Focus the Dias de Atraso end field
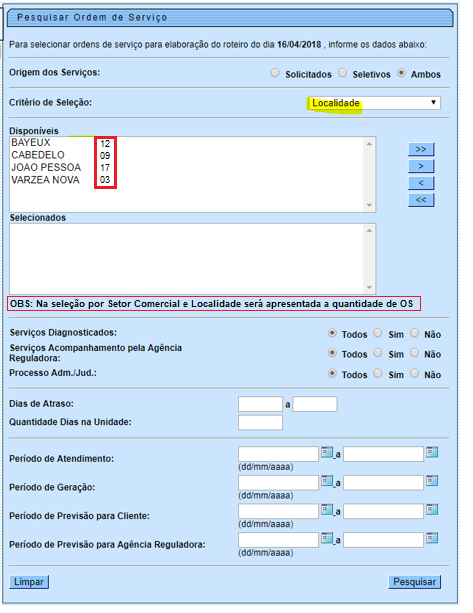Image resolution: width=473 pixels, height=613 pixels. point(315,404)
